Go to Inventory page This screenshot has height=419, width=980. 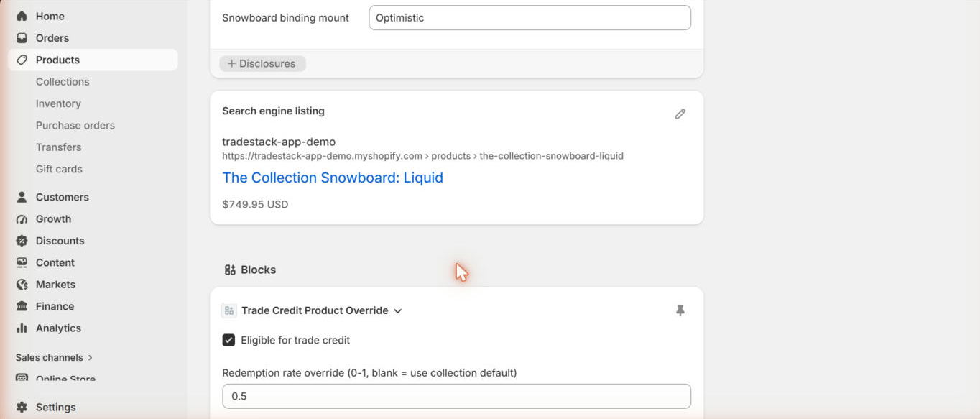pyautogui.click(x=58, y=103)
